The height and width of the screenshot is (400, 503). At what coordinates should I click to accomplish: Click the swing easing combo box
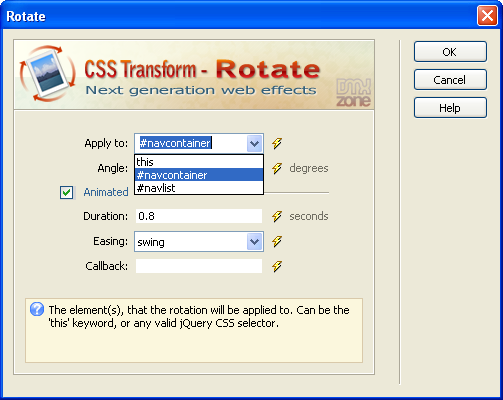tap(199, 242)
